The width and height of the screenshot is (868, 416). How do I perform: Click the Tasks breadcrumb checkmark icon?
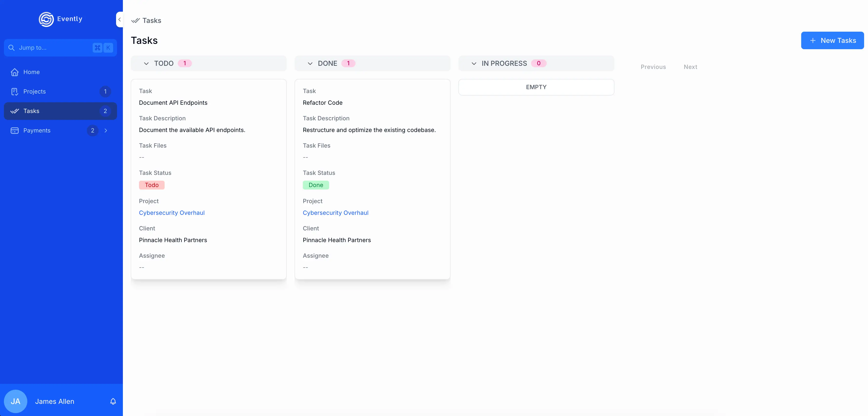coord(136,20)
